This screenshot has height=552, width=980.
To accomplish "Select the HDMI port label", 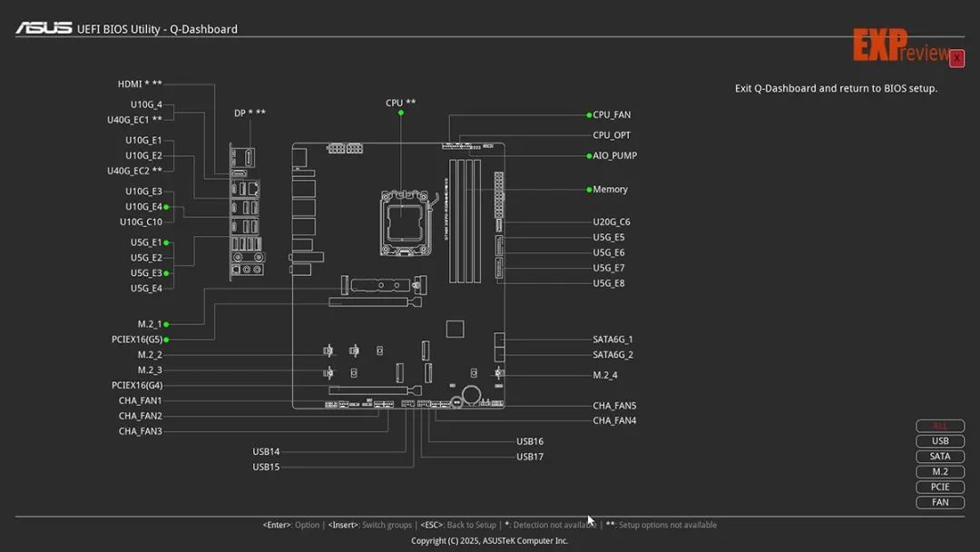I will (140, 84).
